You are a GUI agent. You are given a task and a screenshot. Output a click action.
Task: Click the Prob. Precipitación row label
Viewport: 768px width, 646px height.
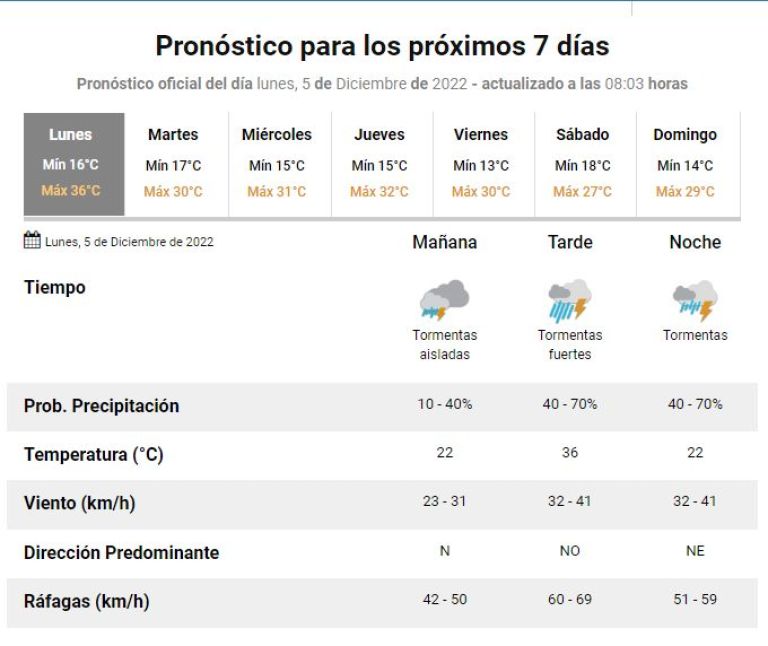(101, 406)
